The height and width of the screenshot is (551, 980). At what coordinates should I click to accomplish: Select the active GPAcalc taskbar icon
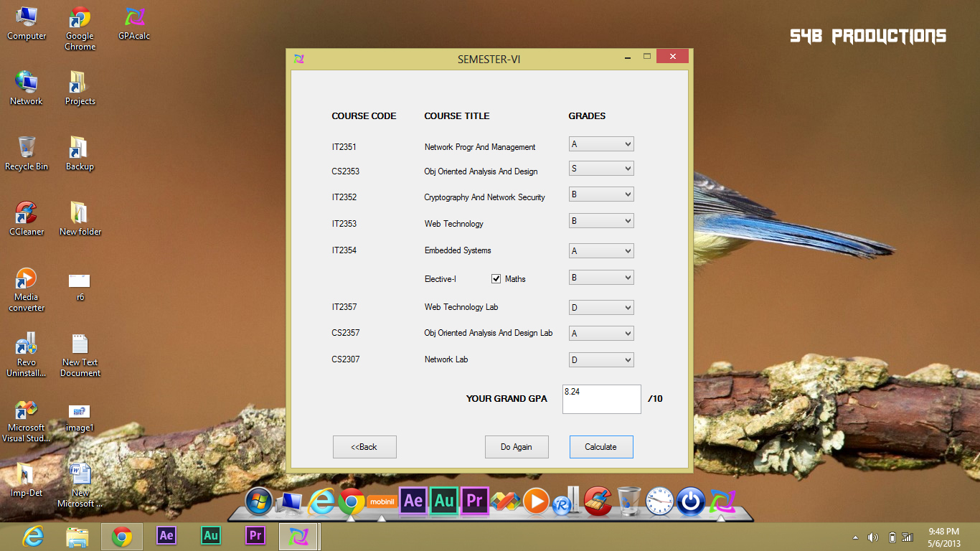click(x=298, y=536)
